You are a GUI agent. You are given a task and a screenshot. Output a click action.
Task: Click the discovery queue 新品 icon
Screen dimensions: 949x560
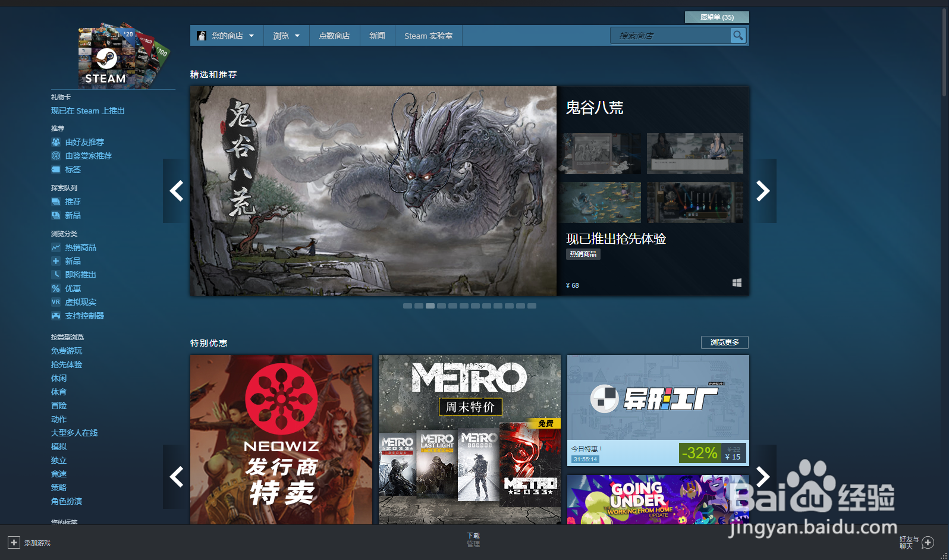pos(56,215)
